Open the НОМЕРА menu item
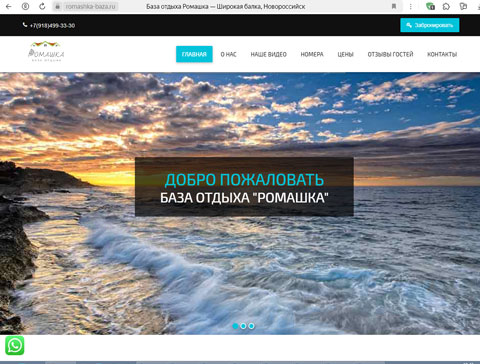The width and height of the screenshot is (480, 364). coord(312,54)
